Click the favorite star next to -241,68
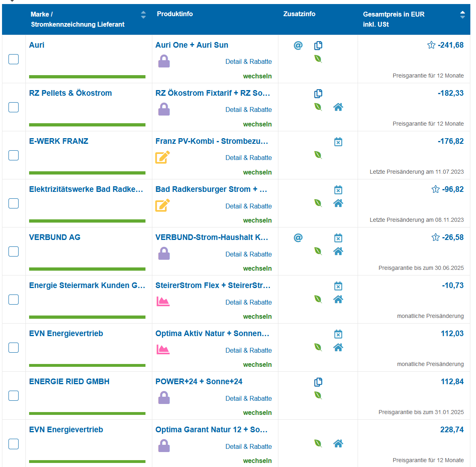 pyautogui.click(x=432, y=45)
